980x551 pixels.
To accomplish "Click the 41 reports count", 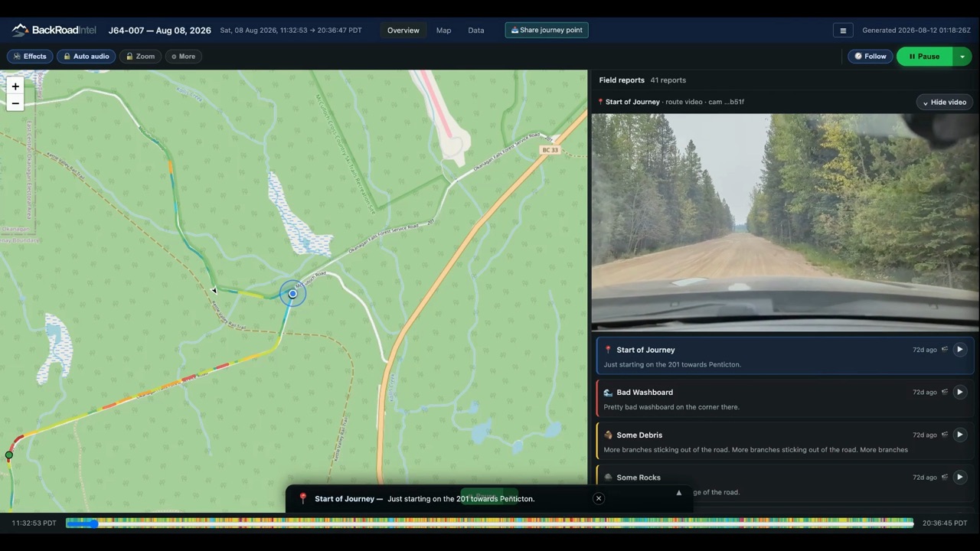I will pyautogui.click(x=668, y=80).
